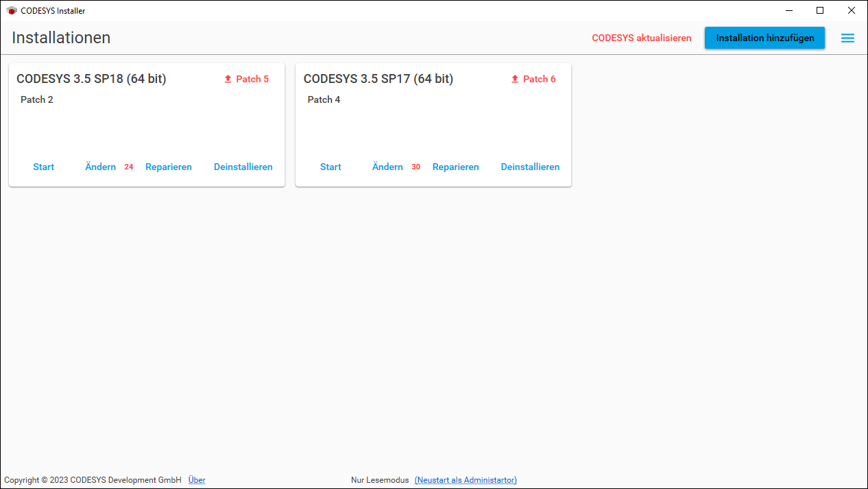The height and width of the screenshot is (489, 868).
Task: Click Deinstallieren for SP17 installation
Action: [531, 167]
